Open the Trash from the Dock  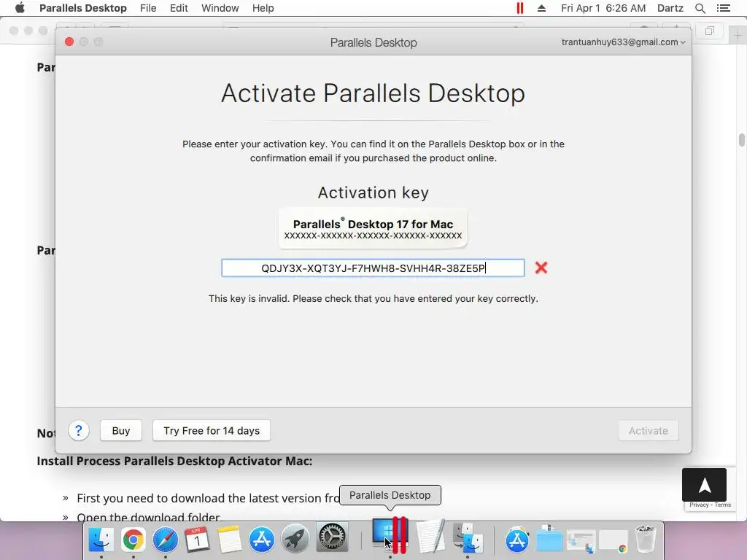646,539
